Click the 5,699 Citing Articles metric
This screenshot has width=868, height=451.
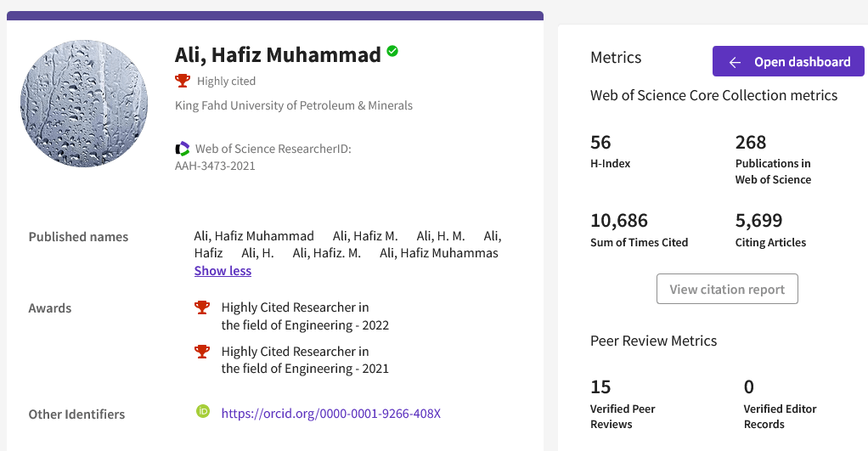point(758,221)
